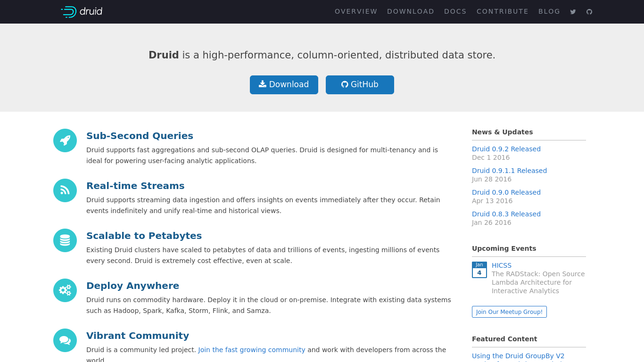The height and width of the screenshot is (362, 644).
Task: Open Druid's GitHub via navbar octocat icon
Action: [589, 11]
